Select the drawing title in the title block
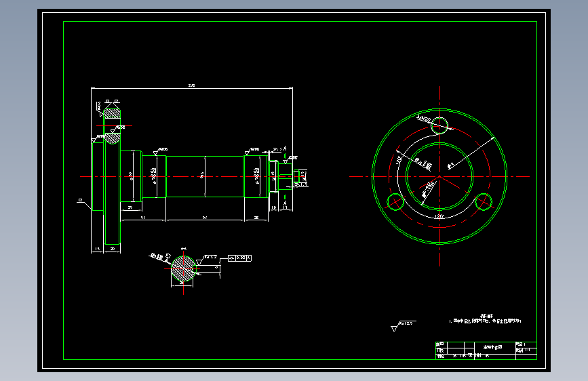Image resolution: width=588 pixels, height=381 pixels. pyautogui.click(x=492, y=347)
